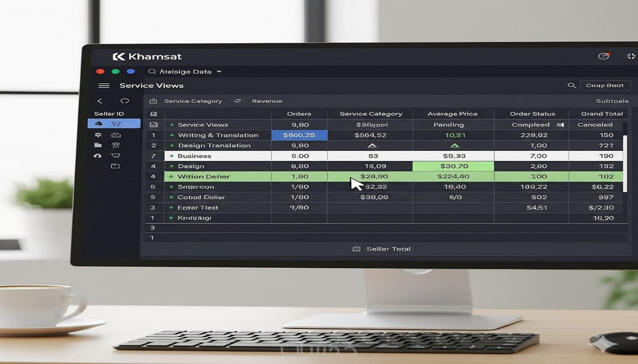
Task: Open the Arelsige Data dropdown arrow
Action: pyautogui.click(x=219, y=71)
